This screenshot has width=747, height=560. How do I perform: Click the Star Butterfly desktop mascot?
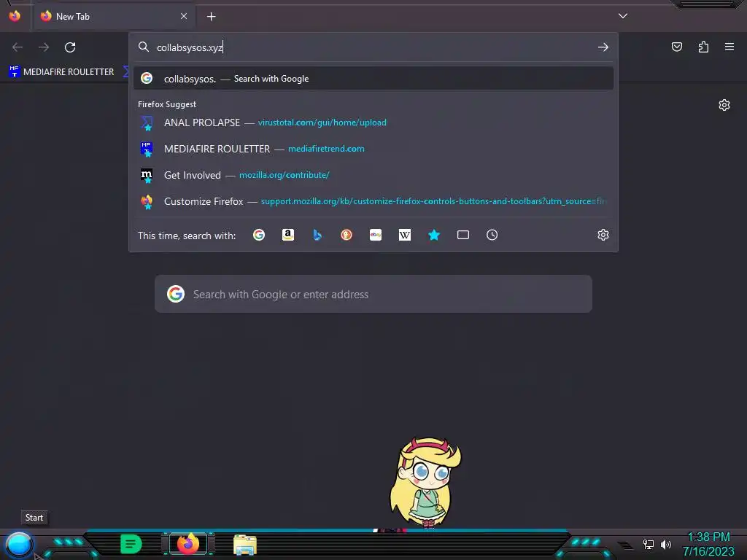425,482
